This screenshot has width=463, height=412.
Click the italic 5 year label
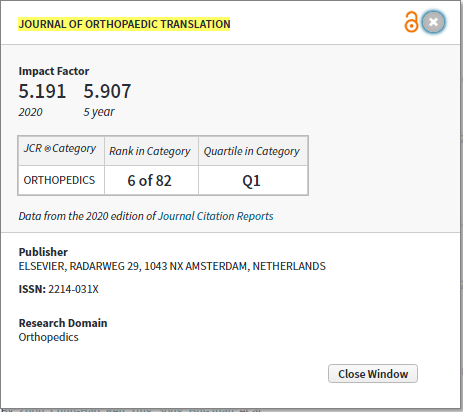[99, 112]
